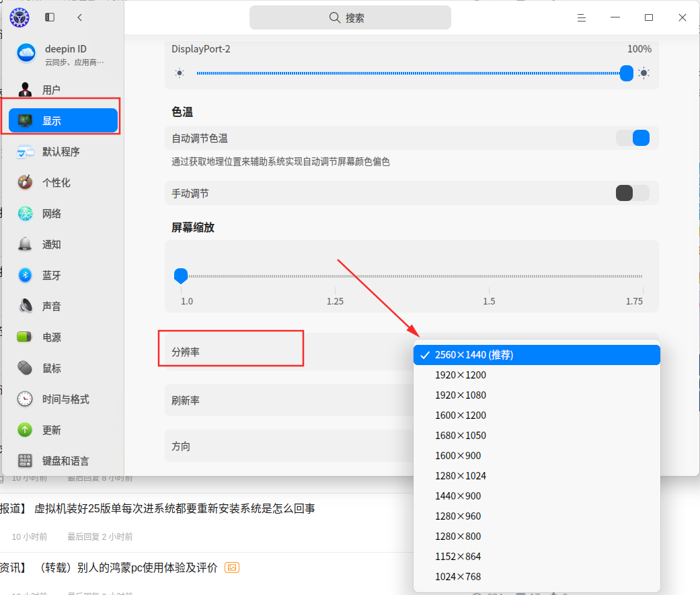Open the 用户 settings section
This screenshot has height=595, width=700.
click(63, 89)
